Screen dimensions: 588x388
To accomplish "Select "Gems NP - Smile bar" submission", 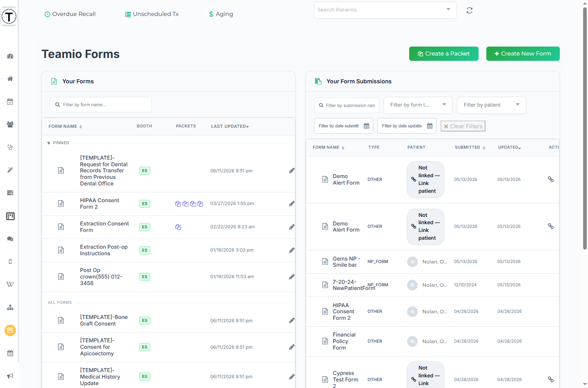I will pyautogui.click(x=346, y=262).
